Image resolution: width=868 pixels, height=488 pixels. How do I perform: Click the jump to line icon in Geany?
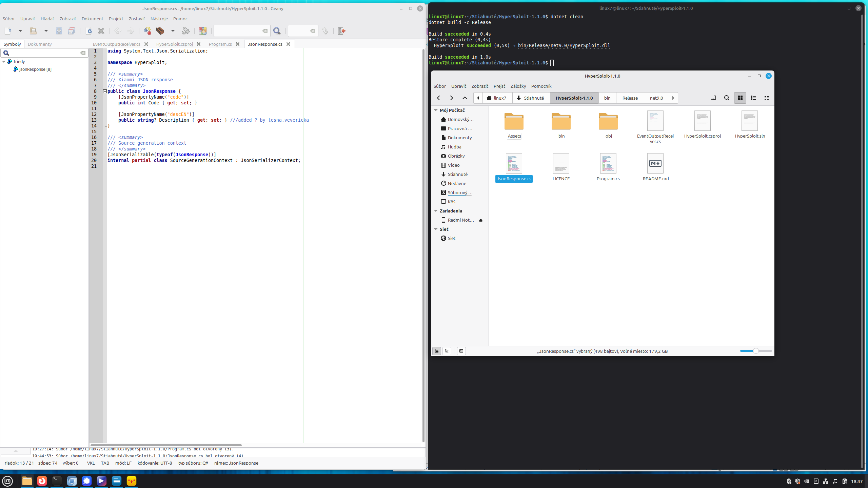click(x=325, y=31)
